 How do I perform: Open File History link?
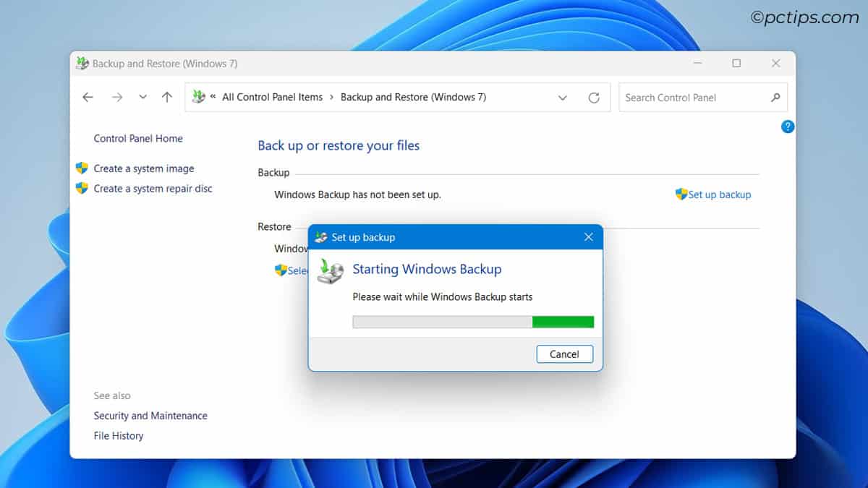119,436
